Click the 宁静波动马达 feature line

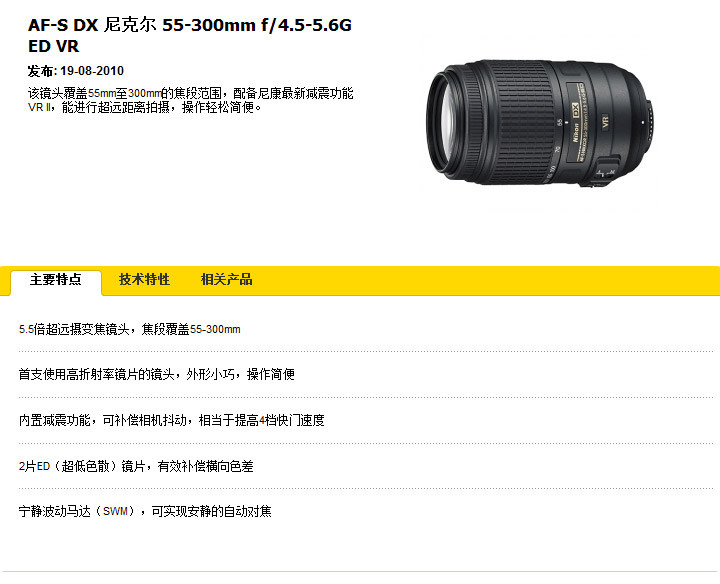pos(145,511)
